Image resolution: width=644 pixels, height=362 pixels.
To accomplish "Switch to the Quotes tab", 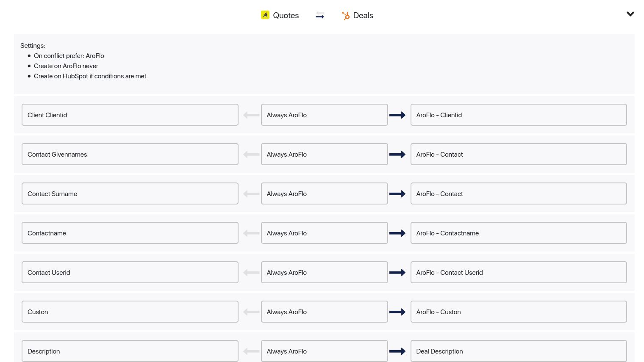I will coord(286,15).
